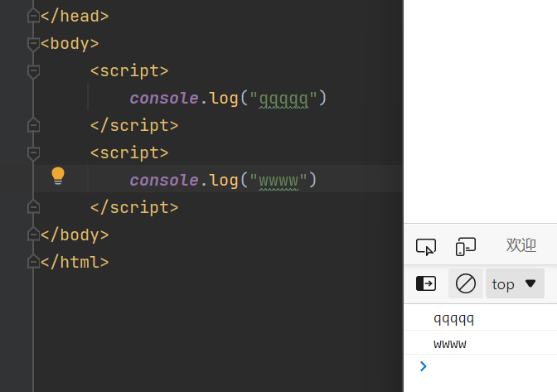The height and width of the screenshot is (392, 557).
Task: Click fold marker beside closing body tag
Action: click(33, 235)
